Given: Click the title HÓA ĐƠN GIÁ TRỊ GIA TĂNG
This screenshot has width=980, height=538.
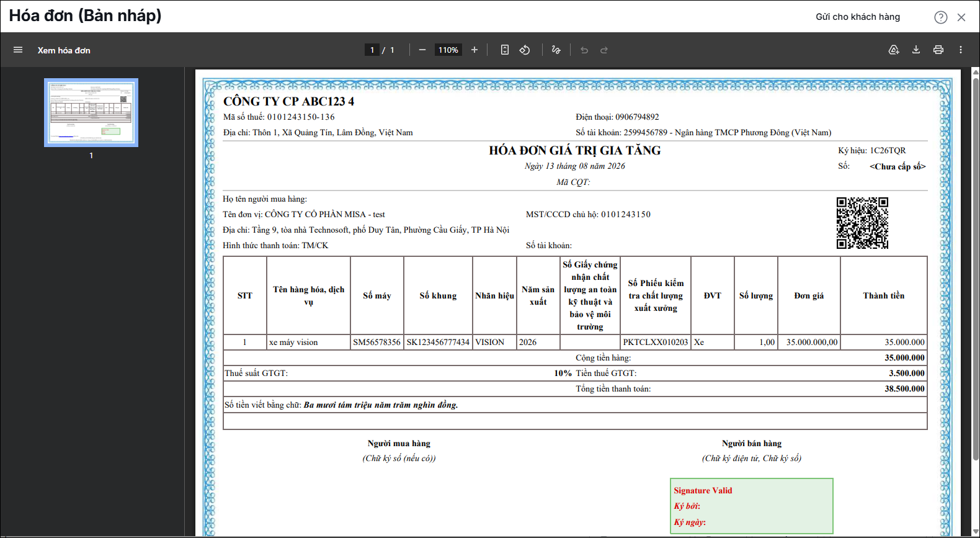Looking at the screenshot, I should point(575,150).
